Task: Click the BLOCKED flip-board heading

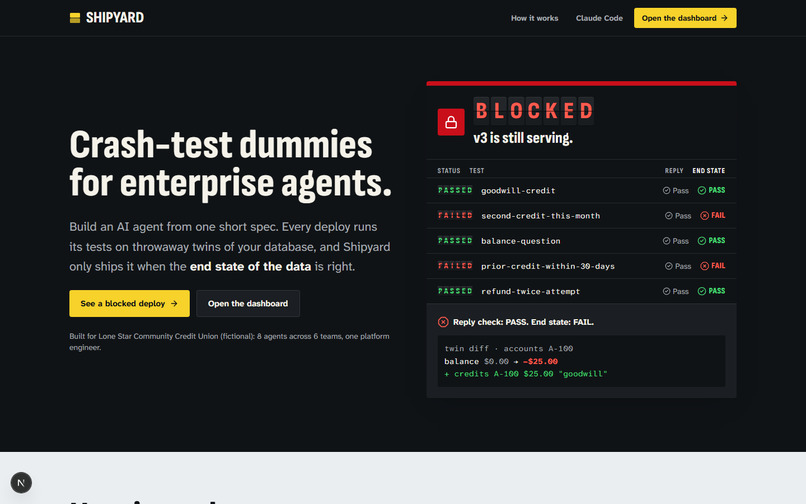Action: click(534, 111)
